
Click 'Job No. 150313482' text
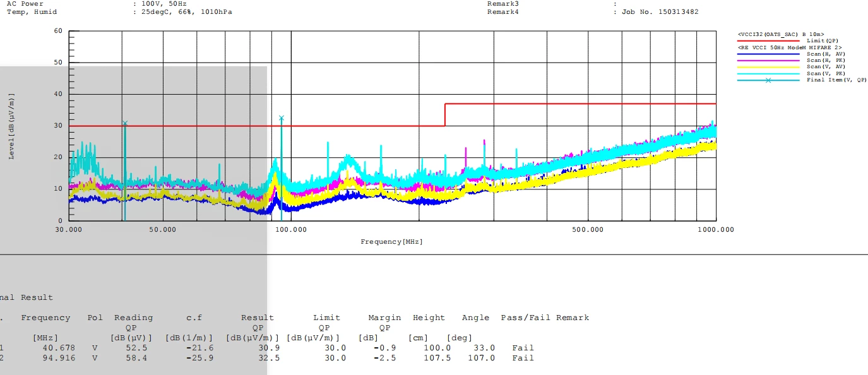pyautogui.click(x=660, y=11)
